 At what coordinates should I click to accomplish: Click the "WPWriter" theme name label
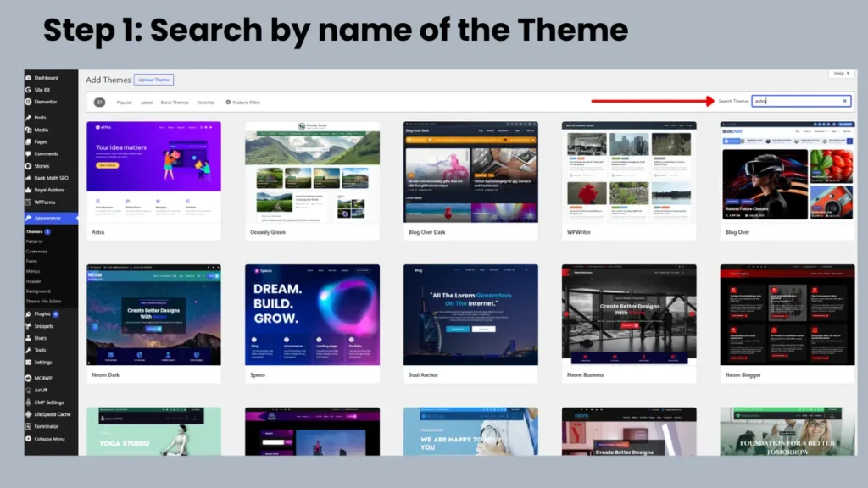(578, 232)
